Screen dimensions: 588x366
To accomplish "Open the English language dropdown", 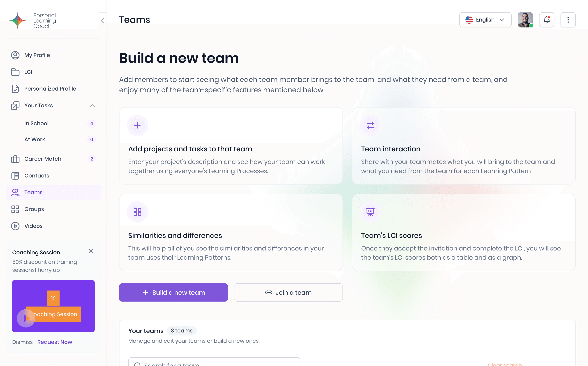I will tap(485, 20).
